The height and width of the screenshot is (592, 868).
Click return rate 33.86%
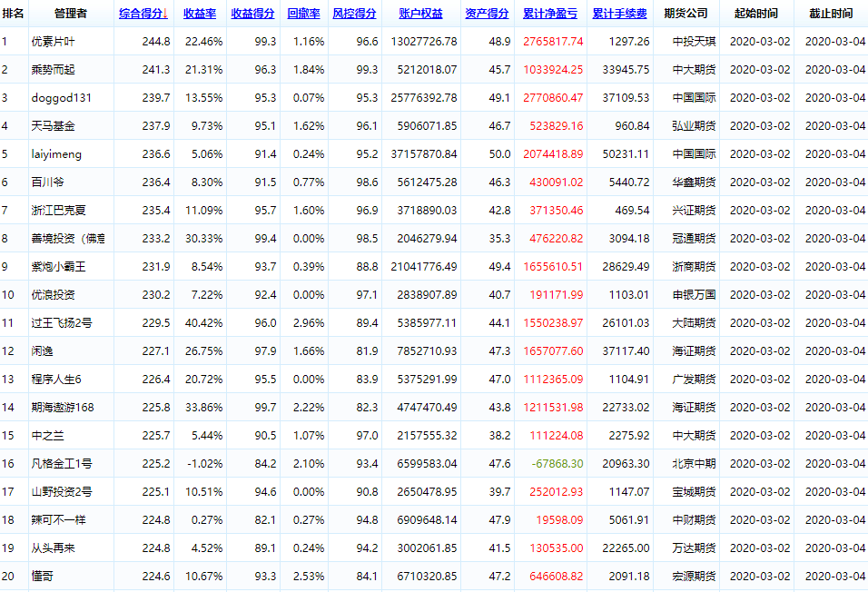click(203, 408)
